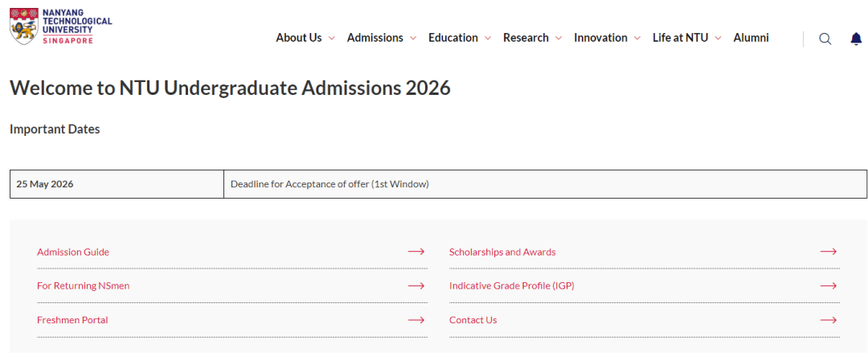Click arrow icon beside Contact Us

(828, 320)
